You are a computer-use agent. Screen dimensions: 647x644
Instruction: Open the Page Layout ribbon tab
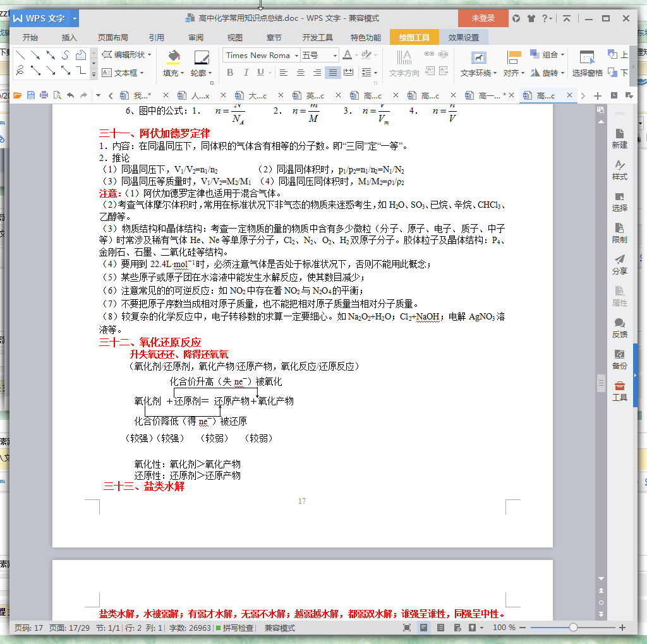112,37
